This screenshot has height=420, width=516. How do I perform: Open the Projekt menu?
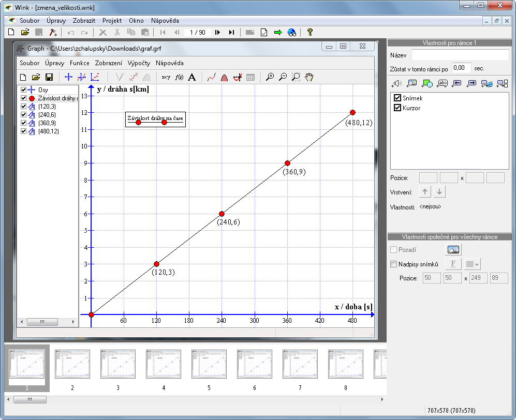(112, 21)
